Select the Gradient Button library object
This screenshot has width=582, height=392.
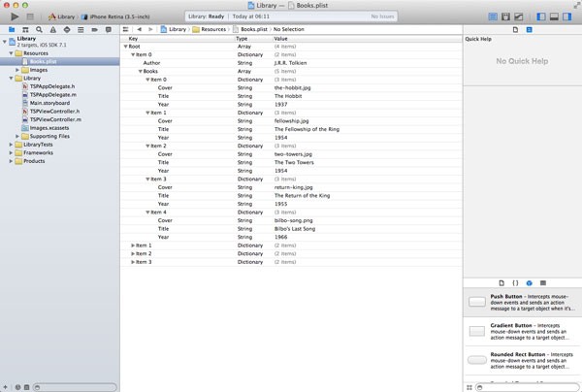click(x=523, y=331)
